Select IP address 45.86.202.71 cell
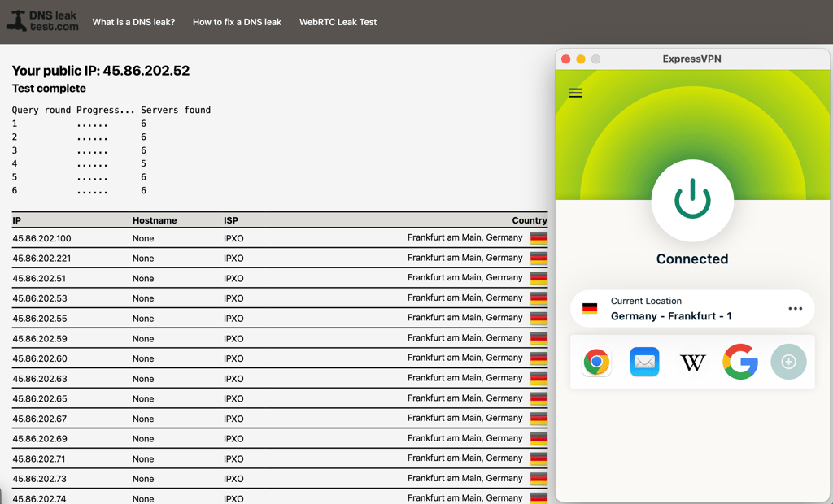 [39, 458]
